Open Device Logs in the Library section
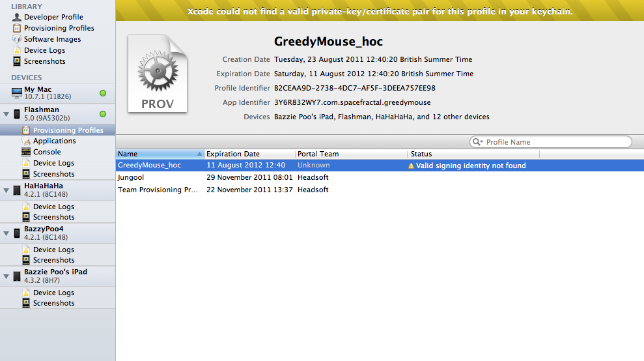This screenshot has height=361, width=644. point(44,50)
